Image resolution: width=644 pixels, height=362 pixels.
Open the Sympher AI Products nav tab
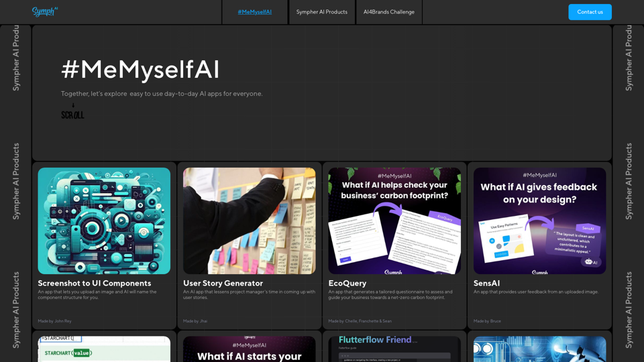pos(322,12)
